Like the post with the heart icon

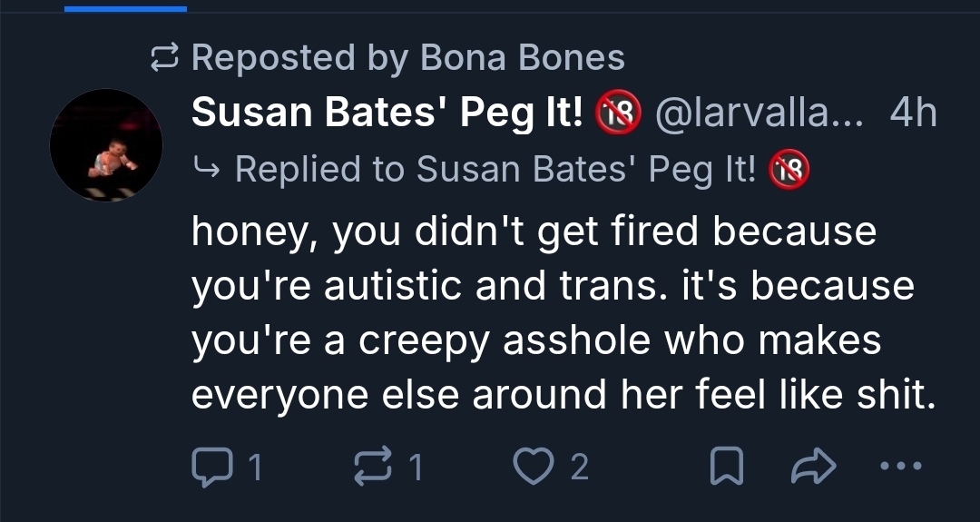tap(531, 468)
